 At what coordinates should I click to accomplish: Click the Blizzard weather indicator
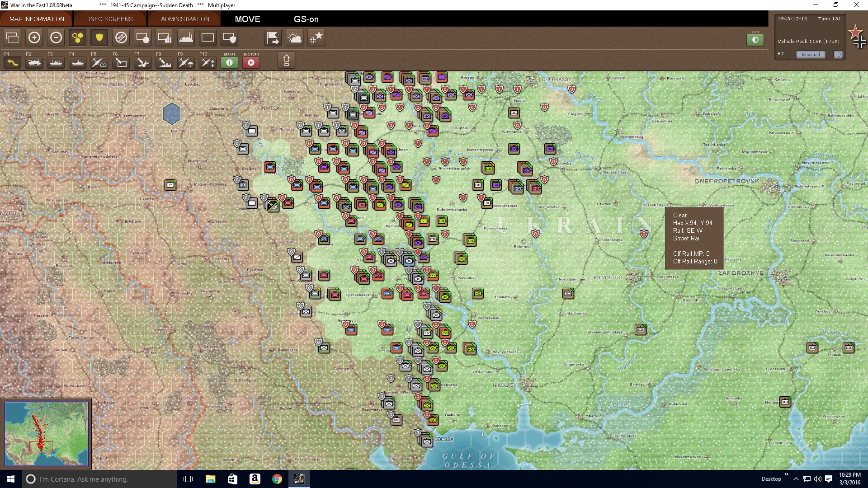tap(811, 54)
